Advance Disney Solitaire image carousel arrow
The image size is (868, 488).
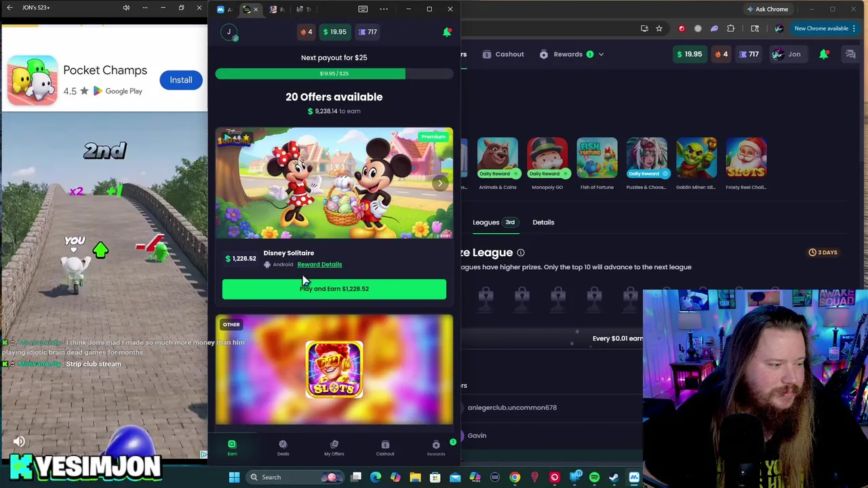(x=439, y=183)
